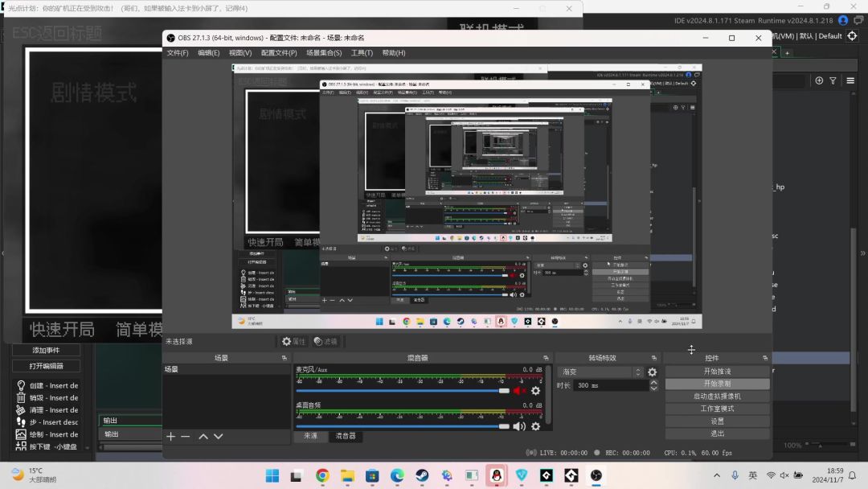Click the remove scene minus icon
Screen dimensions: 868x489
[186, 437]
